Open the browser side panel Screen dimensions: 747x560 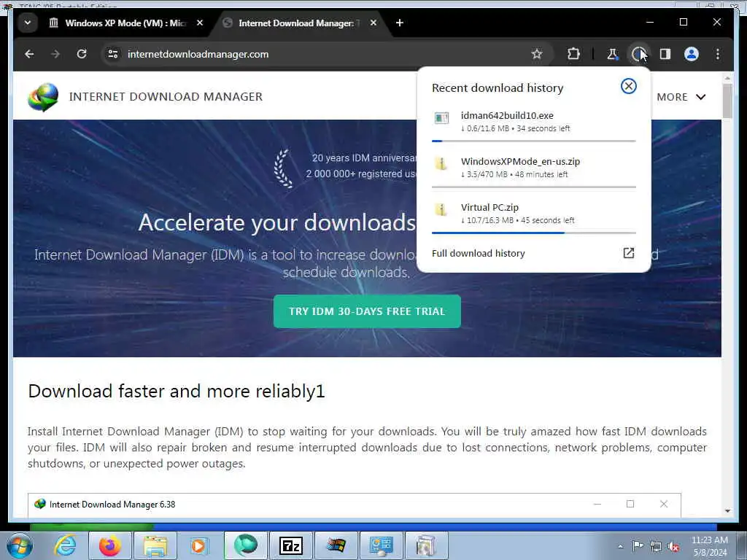(665, 54)
